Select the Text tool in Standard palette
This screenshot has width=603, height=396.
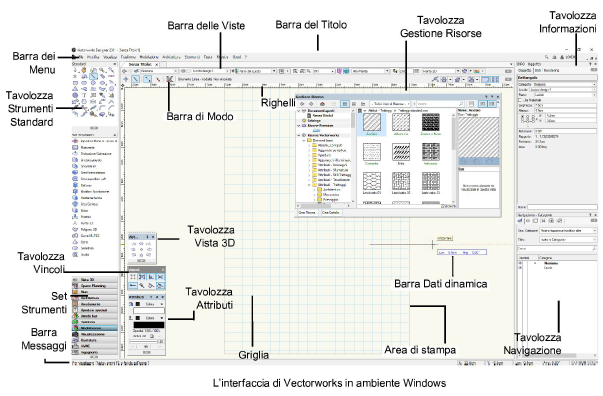(x=84, y=95)
